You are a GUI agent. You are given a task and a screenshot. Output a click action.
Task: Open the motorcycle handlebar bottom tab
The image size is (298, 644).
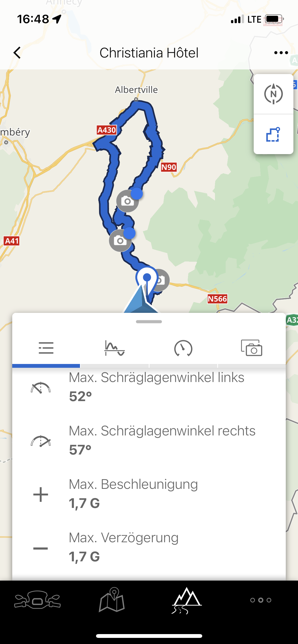click(37, 600)
